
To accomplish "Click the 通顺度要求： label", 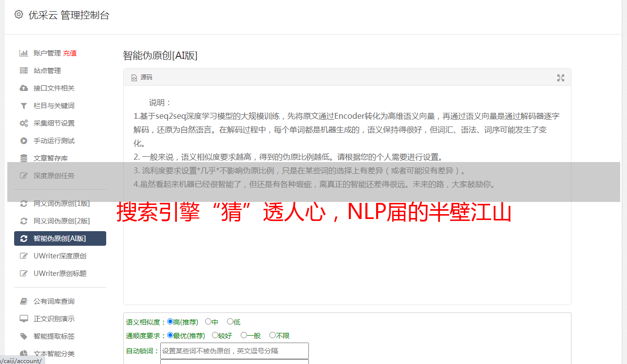I will click(x=146, y=336).
